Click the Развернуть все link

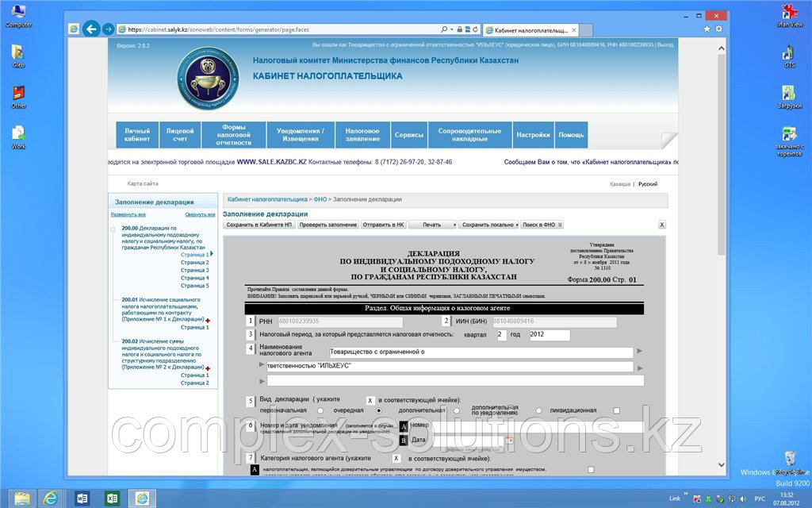pyautogui.click(x=128, y=214)
